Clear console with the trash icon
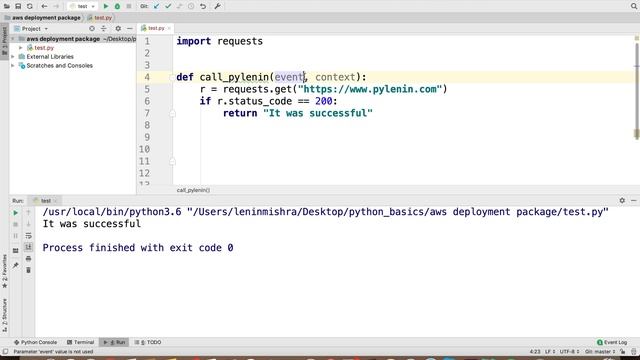The width and height of the screenshot is (640, 360). (x=28, y=270)
